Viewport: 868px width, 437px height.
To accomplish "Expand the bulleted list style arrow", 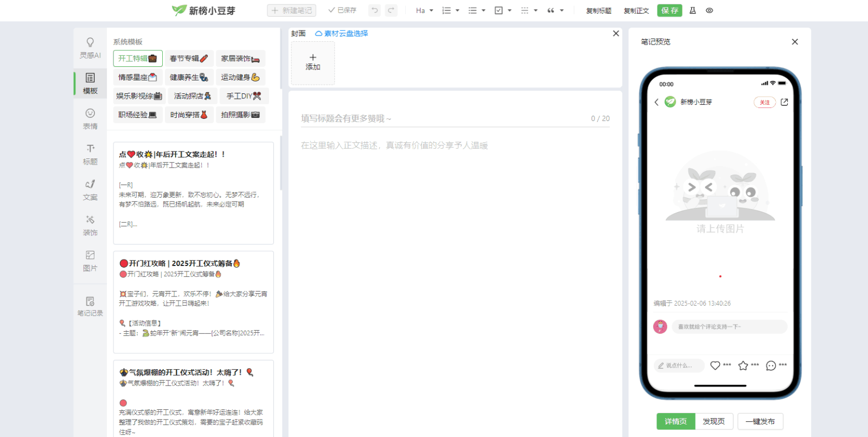I will click(483, 10).
